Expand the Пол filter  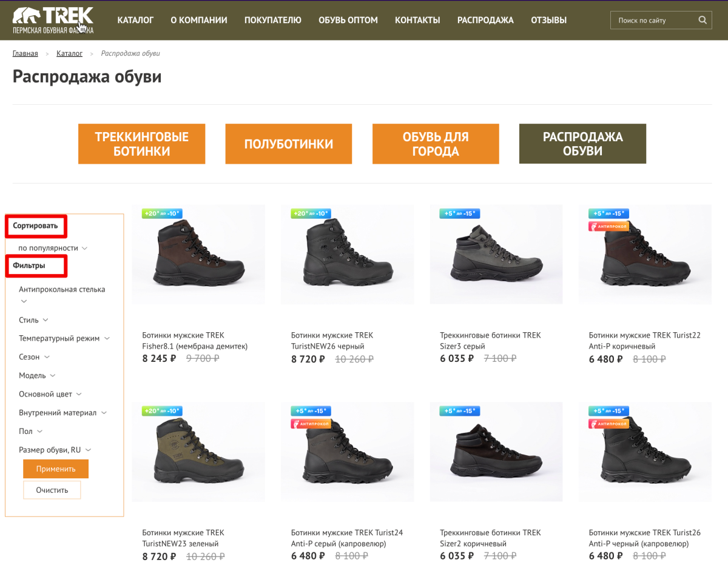click(x=31, y=431)
